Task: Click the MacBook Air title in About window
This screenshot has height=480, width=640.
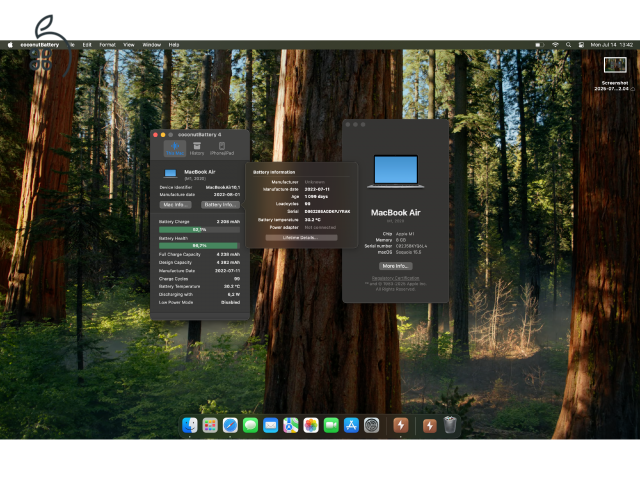Action: pyautogui.click(x=396, y=213)
